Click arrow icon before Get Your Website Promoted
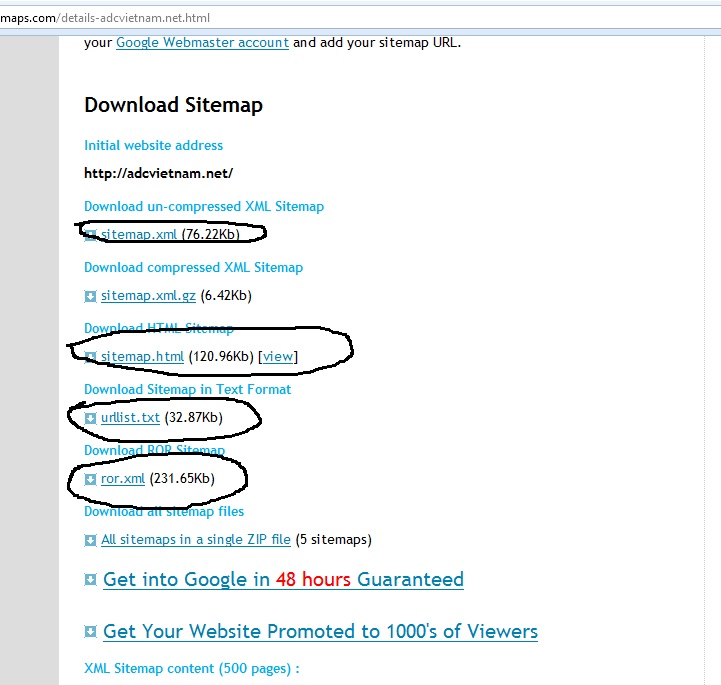 point(91,632)
